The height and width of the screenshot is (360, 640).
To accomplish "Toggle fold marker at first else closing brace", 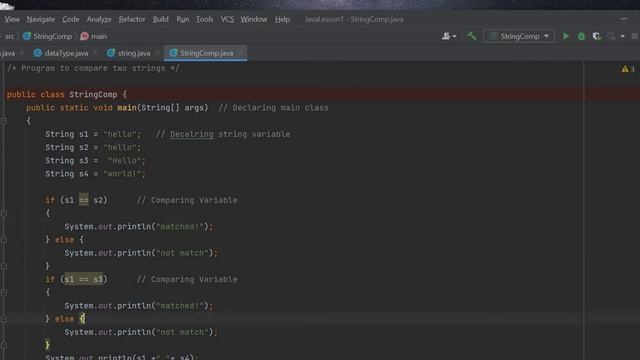I will click(4, 266).
